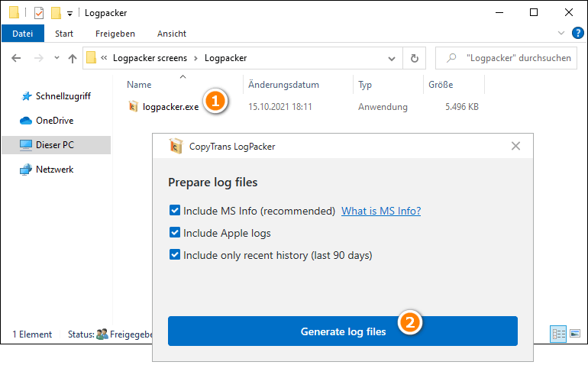588x378 pixels.
Task: Expand the breadcrumb chevron after Logpacker screens
Action: 195,58
